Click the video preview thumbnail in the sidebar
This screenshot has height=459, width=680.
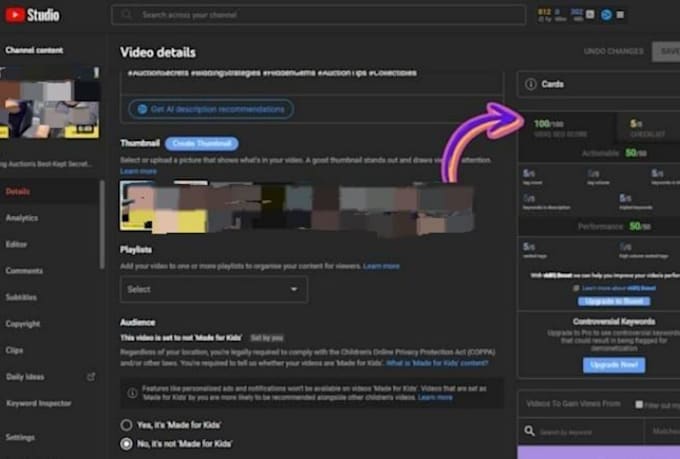pos(49,102)
